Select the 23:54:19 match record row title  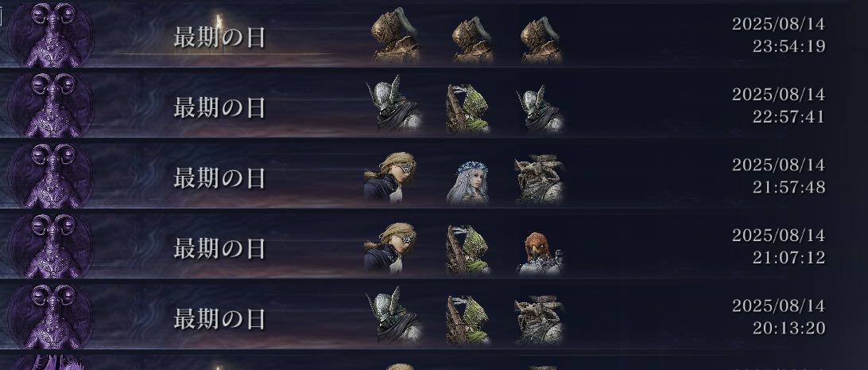(219, 37)
